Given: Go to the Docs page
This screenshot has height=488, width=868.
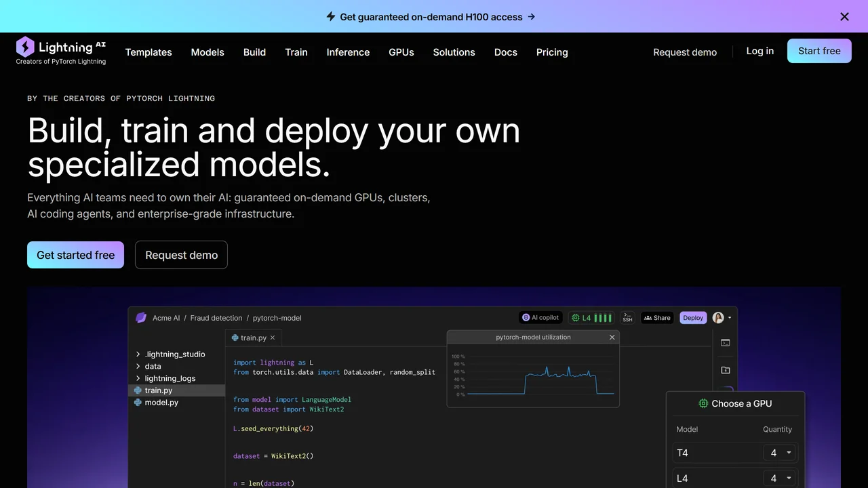Looking at the screenshot, I should (x=506, y=52).
